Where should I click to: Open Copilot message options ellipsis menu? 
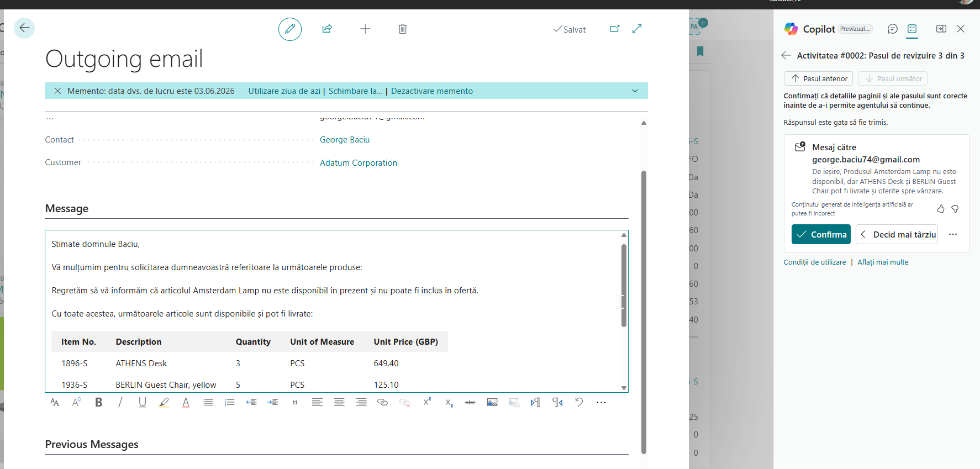tap(953, 234)
